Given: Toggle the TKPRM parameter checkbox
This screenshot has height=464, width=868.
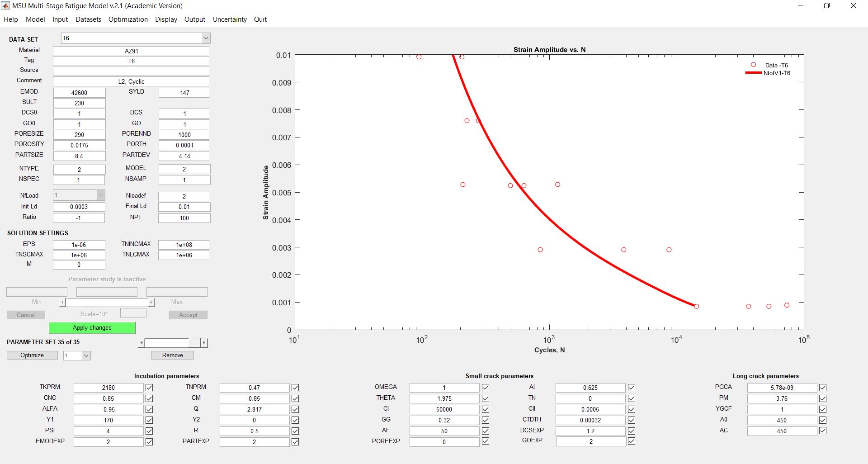Looking at the screenshot, I should (149, 388).
